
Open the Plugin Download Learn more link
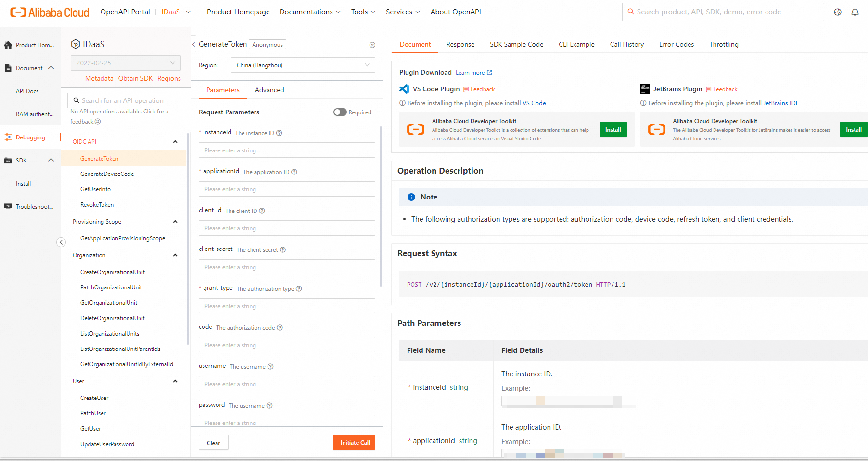pyautogui.click(x=470, y=73)
